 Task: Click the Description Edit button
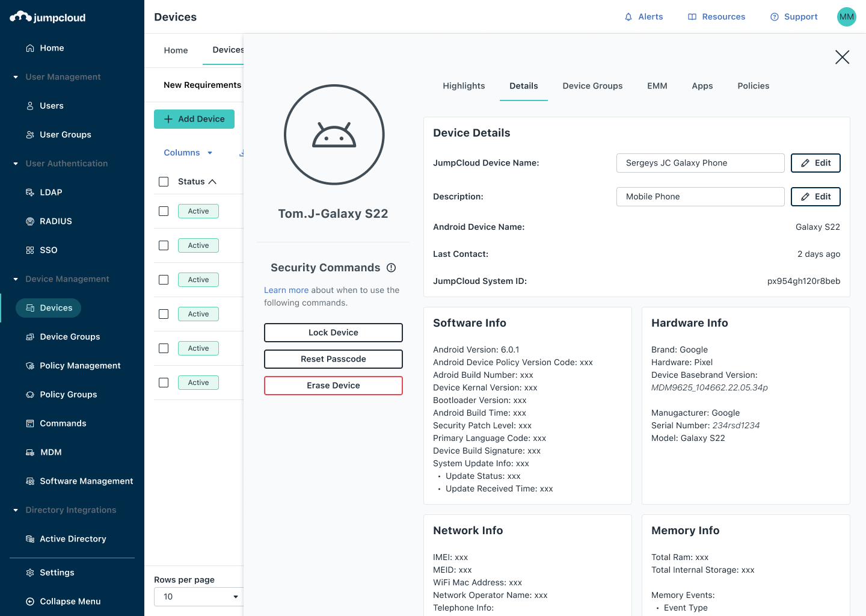pyautogui.click(x=815, y=197)
